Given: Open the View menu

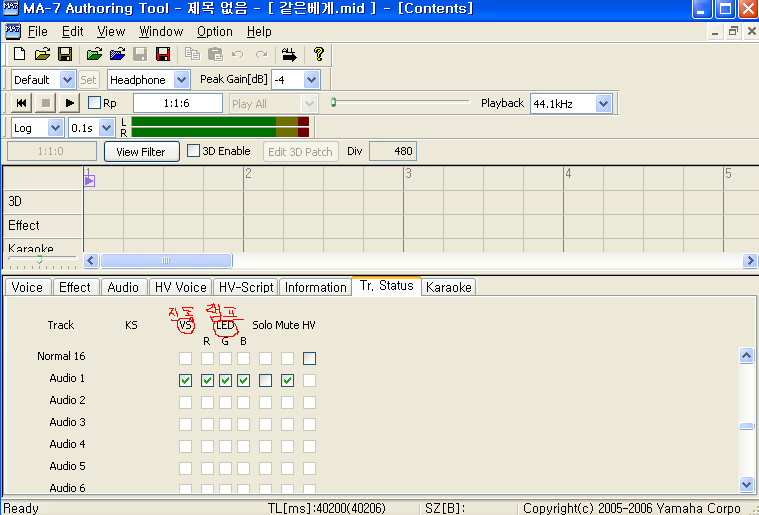Looking at the screenshot, I should tap(111, 31).
